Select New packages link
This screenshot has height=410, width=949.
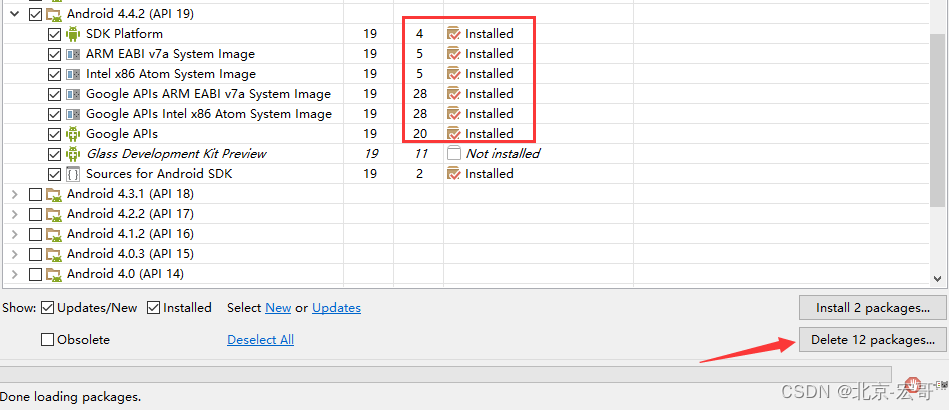pos(278,308)
